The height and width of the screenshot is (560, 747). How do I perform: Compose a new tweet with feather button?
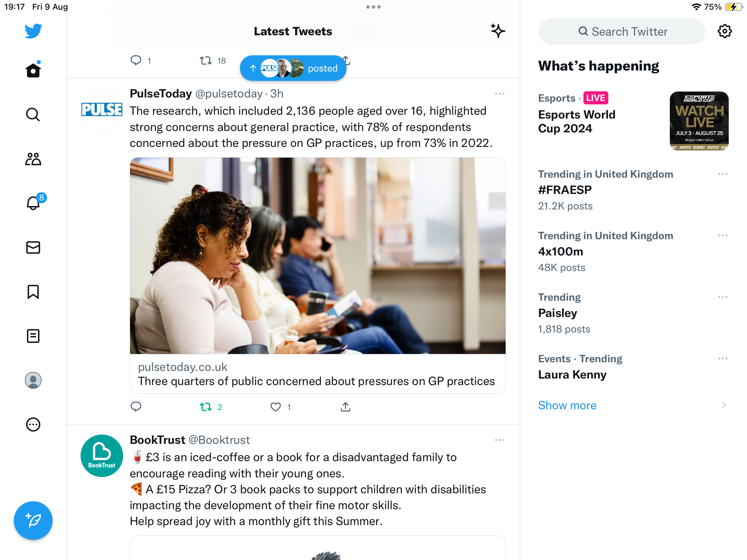click(x=33, y=520)
